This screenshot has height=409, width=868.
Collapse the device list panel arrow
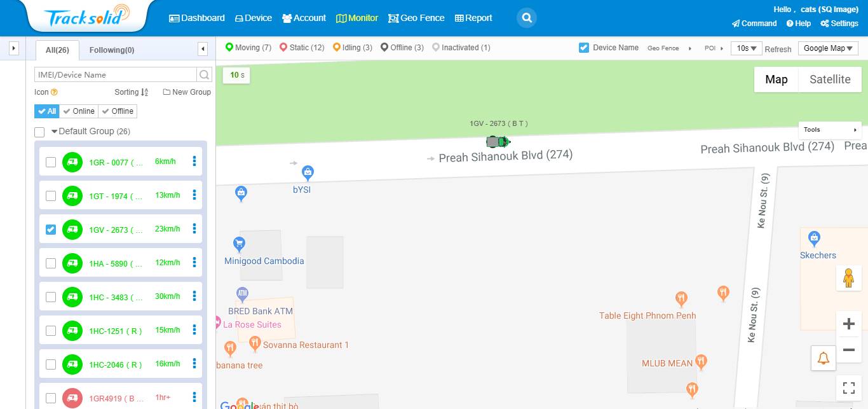tap(203, 49)
